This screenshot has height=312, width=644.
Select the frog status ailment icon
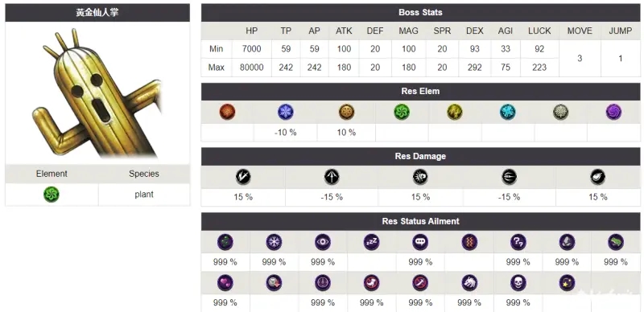click(x=616, y=242)
